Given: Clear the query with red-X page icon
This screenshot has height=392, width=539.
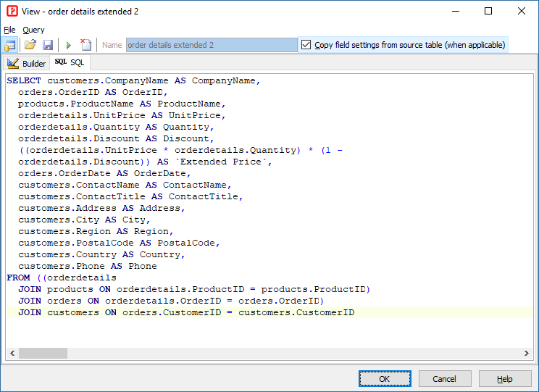Looking at the screenshot, I should tap(85, 45).
